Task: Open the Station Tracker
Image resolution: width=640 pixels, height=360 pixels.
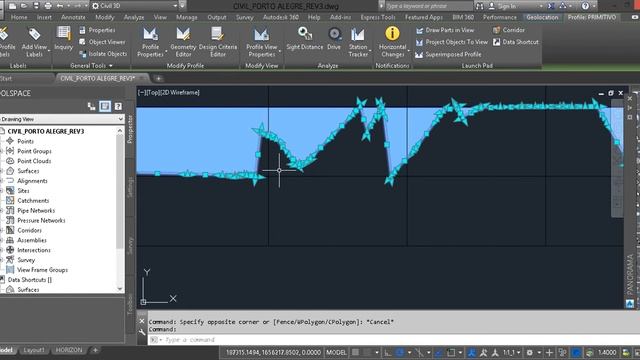Action: pyautogui.click(x=358, y=42)
